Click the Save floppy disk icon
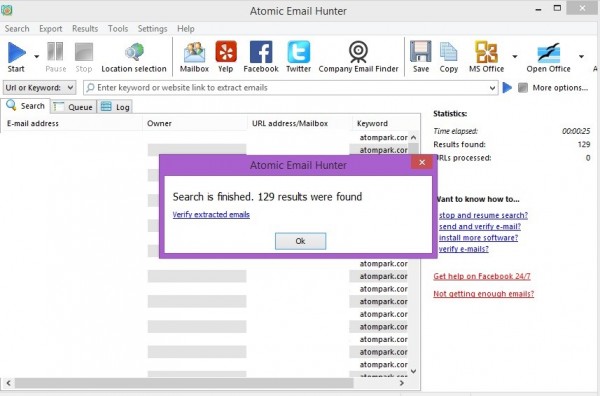600x396 pixels. [421, 52]
